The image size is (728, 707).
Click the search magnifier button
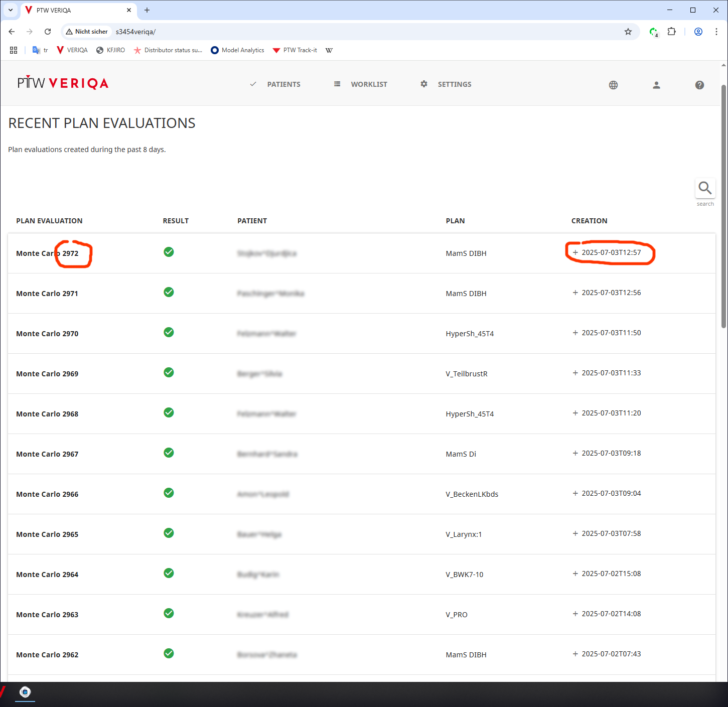tap(705, 189)
